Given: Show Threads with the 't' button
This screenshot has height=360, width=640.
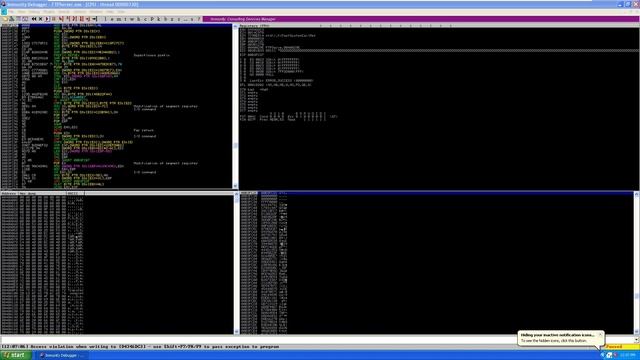Looking at the screenshot, I should point(125,19).
